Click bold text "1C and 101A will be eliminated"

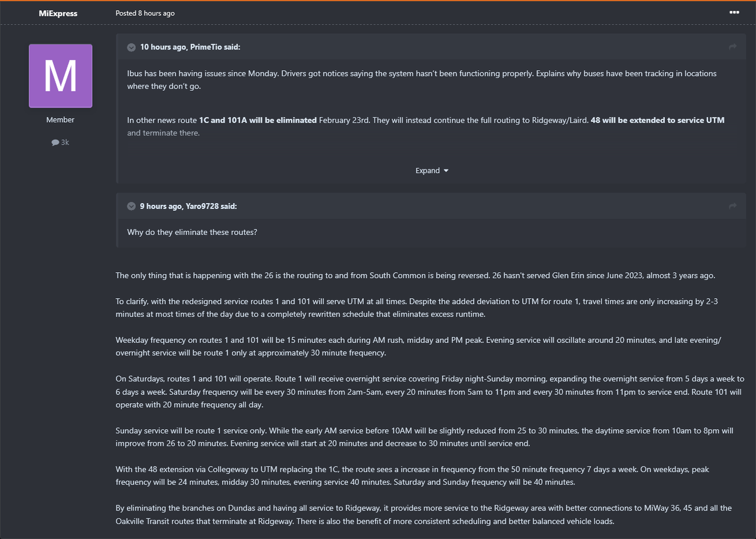coord(258,120)
